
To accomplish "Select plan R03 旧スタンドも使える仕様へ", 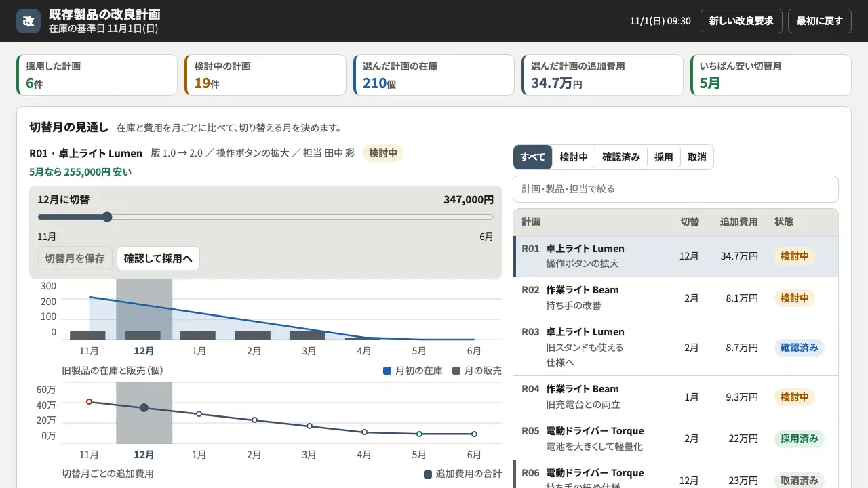I will point(675,348).
